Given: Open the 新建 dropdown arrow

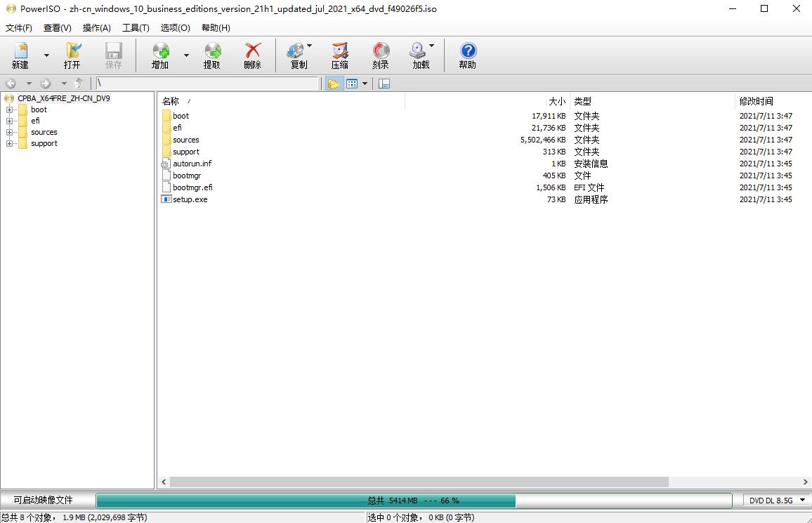Looking at the screenshot, I should click(x=46, y=55).
